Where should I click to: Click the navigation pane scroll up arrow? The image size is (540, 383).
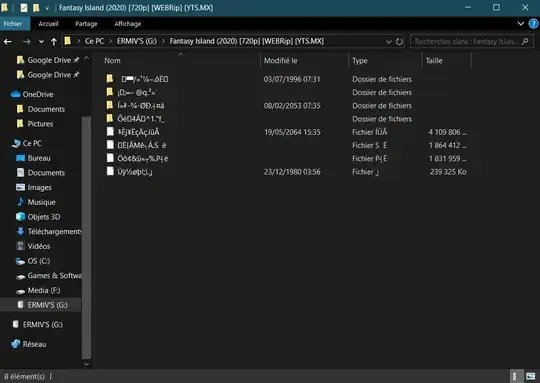pos(86,58)
